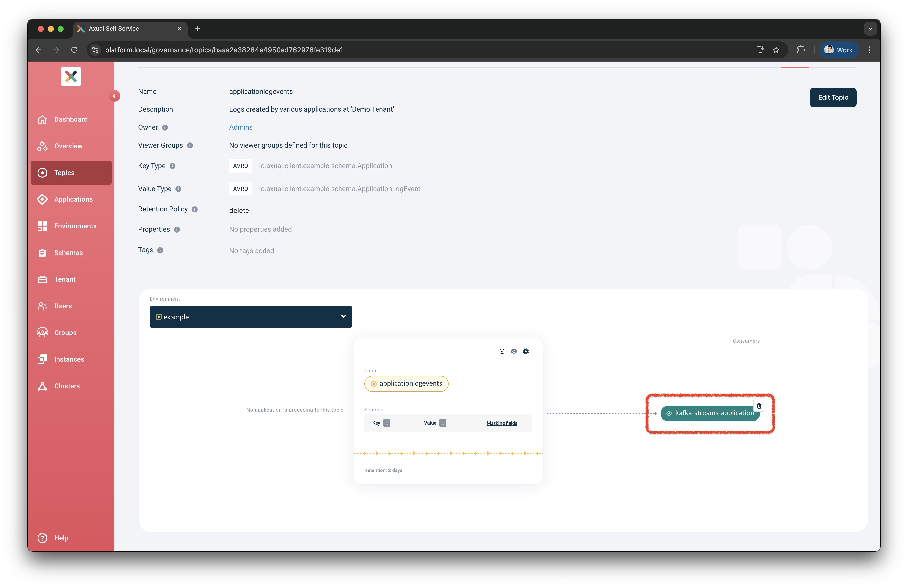Click the Tags info icon
The height and width of the screenshot is (588, 908).
click(160, 250)
